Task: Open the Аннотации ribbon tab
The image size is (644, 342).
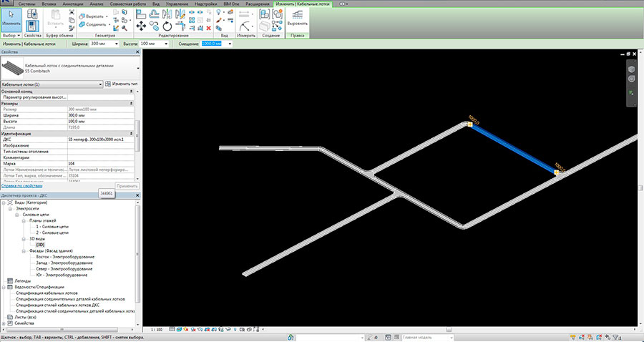Action: (x=72, y=4)
